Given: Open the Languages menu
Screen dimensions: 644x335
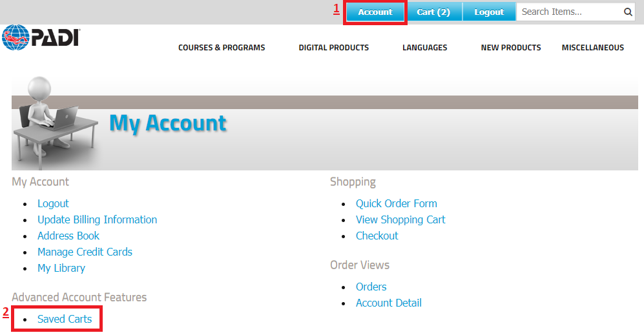Looking at the screenshot, I should [424, 47].
